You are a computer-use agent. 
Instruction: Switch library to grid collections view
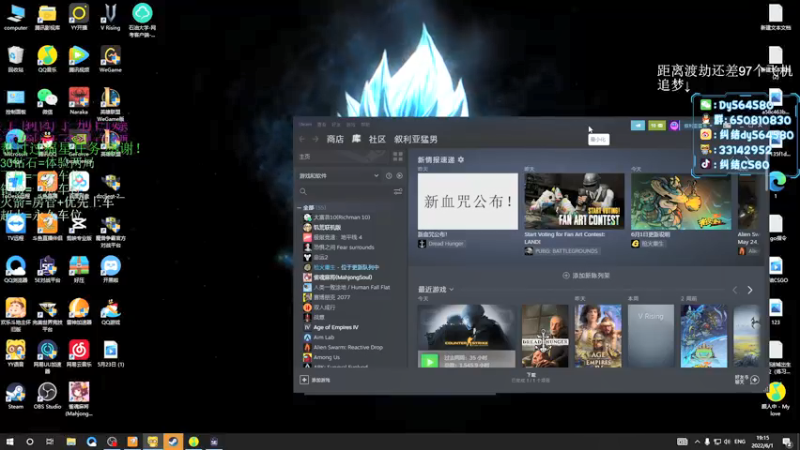coord(397,157)
